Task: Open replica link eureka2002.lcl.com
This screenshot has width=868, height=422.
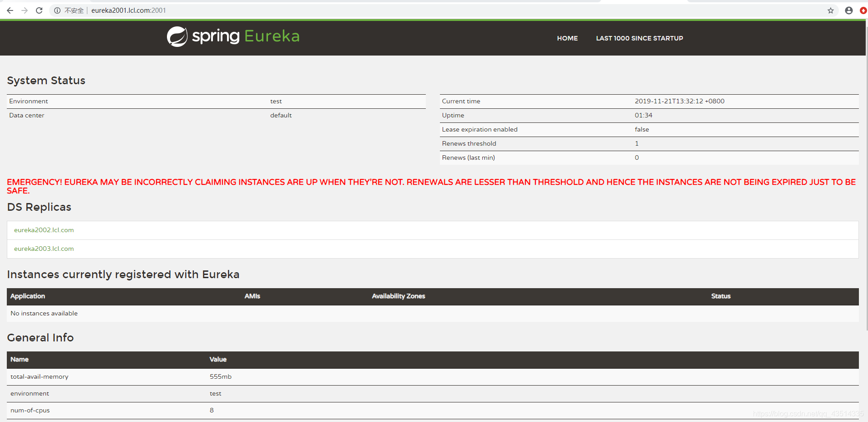Action: click(x=44, y=230)
